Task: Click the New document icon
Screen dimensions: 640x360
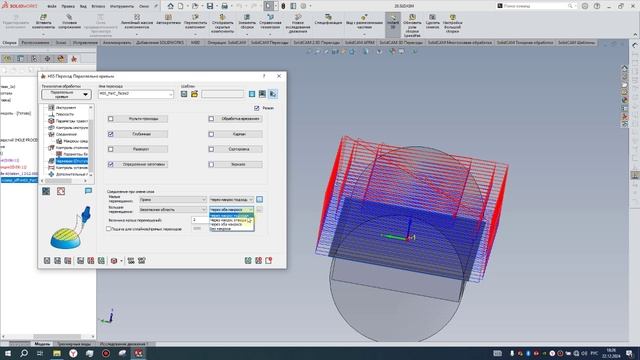Action: click(x=181, y=6)
